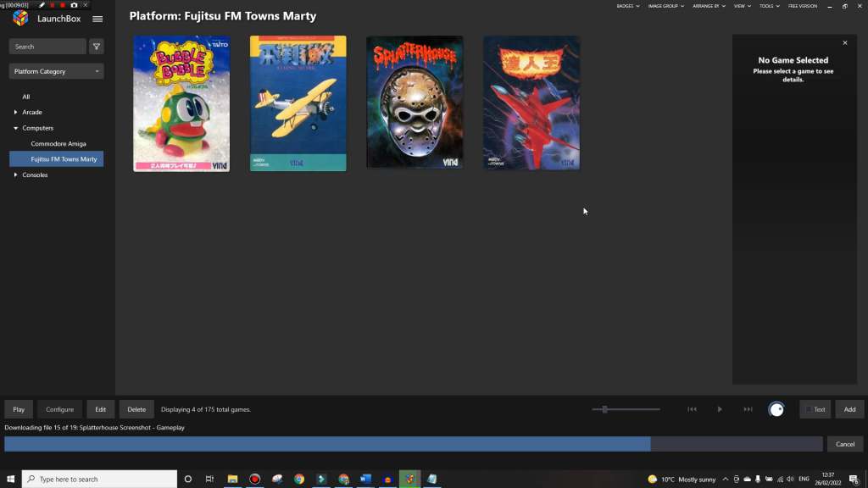The image size is (868, 488).
Task: Open the View dropdown menu
Action: pyautogui.click(x=743, y=6)
